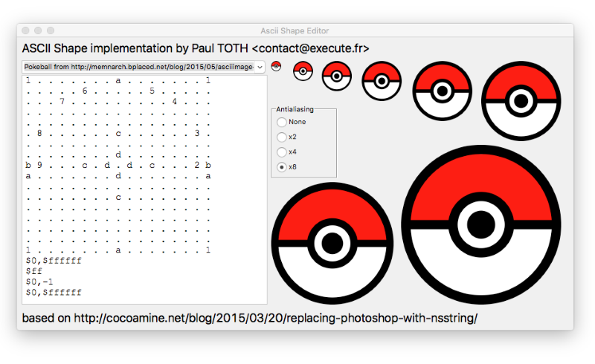The height and width of the screenshot is (364, 595).
Task: Click the sixth Pokeball preview at top right
Action: coord(521,101)
